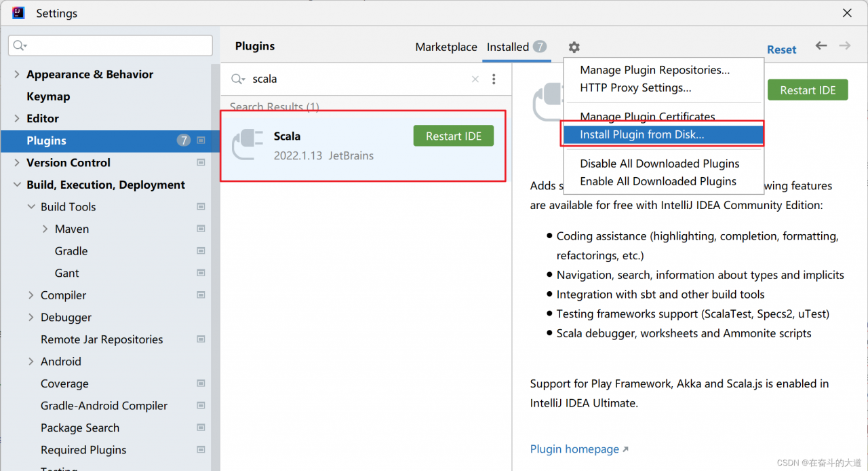868x471 pixels.
Task: Select Enable All Downloaded Plugins
Action: point(658,181)
